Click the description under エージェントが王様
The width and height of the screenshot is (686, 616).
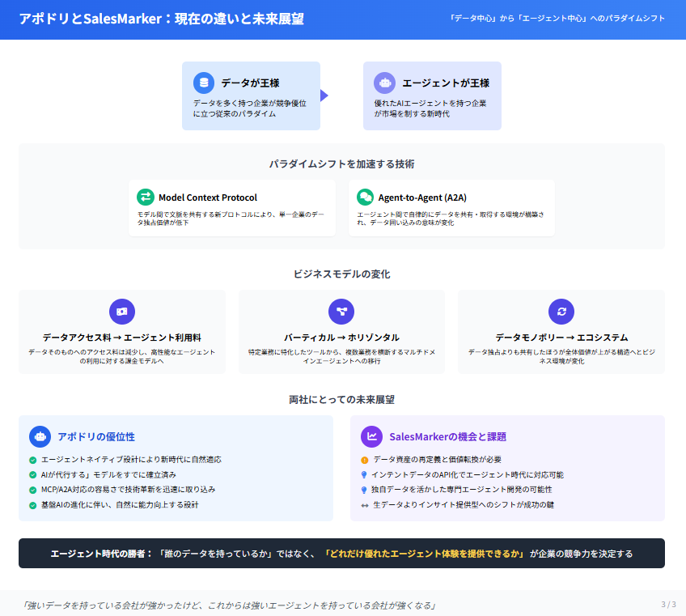coord(430,108)
